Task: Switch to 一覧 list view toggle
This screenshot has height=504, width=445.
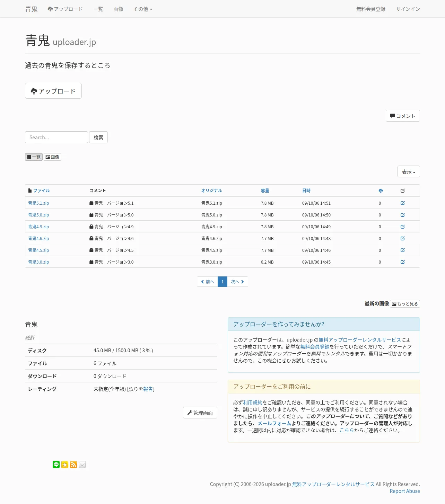Action: [x=34, y=157]
